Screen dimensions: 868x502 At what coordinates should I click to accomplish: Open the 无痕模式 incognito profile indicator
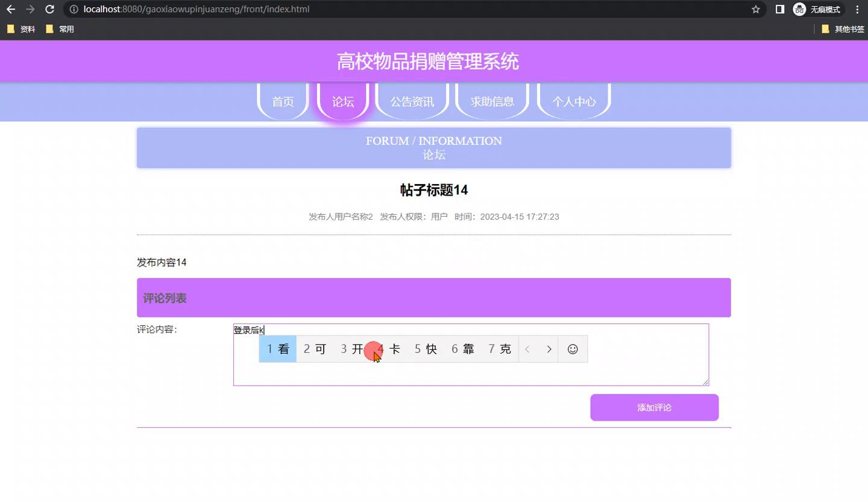coord(818,10)
